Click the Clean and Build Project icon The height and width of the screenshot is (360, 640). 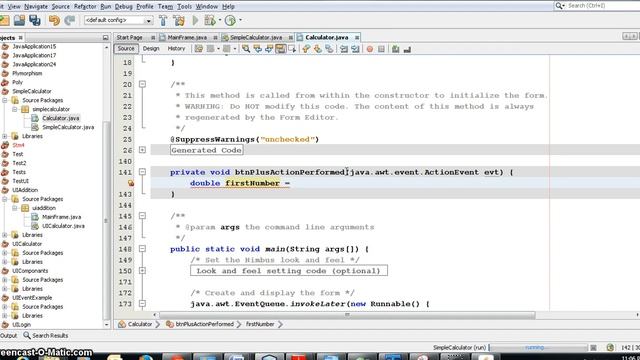tap(178, 20)
